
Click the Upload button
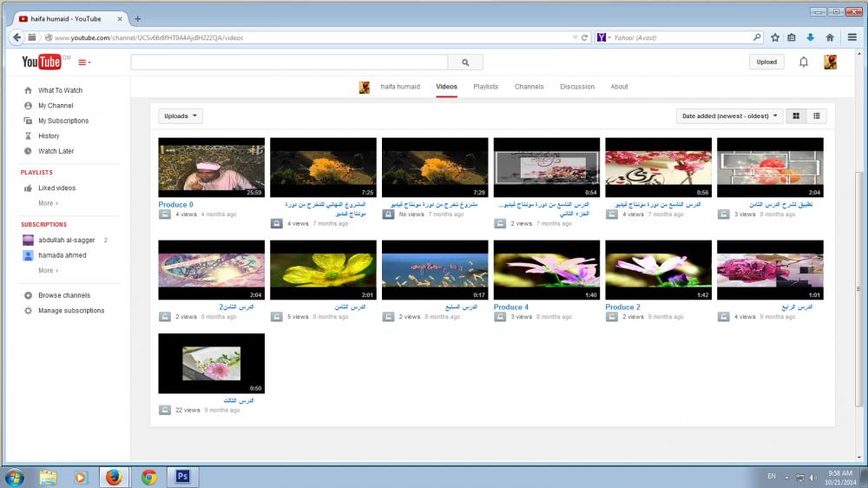coord(766,62)
